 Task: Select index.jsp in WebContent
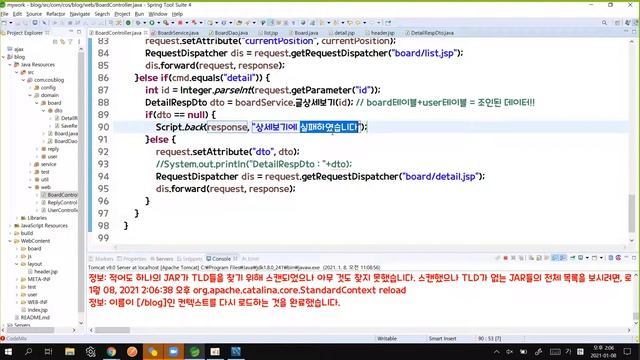34,310
